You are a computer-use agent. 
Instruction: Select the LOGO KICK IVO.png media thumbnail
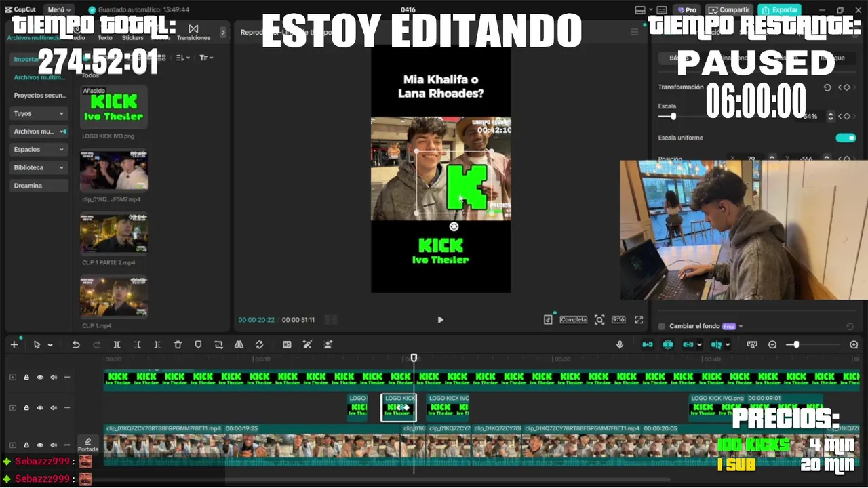[x=114, y=107]
